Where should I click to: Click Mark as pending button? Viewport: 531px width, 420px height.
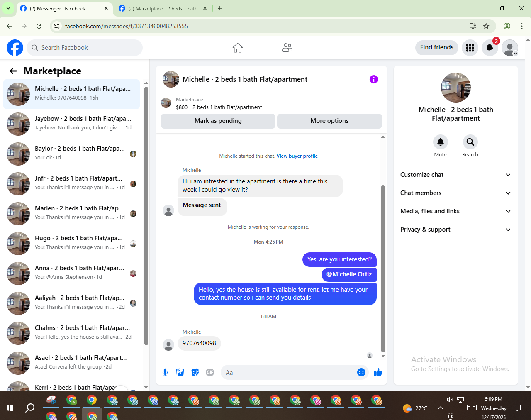[218, 121]
